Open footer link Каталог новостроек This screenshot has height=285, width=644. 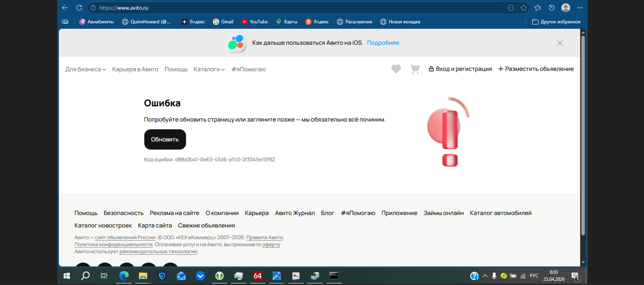tap(103, 225)
